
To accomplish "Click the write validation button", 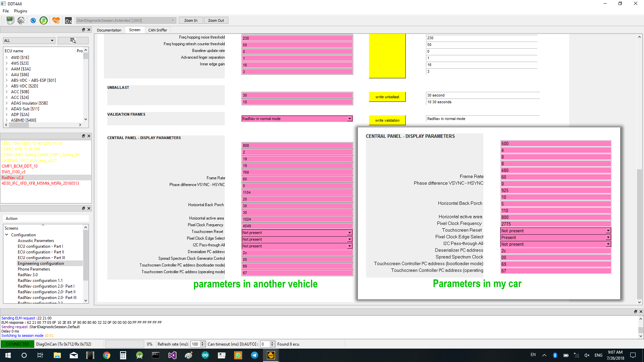I will (x=387, y=120).
